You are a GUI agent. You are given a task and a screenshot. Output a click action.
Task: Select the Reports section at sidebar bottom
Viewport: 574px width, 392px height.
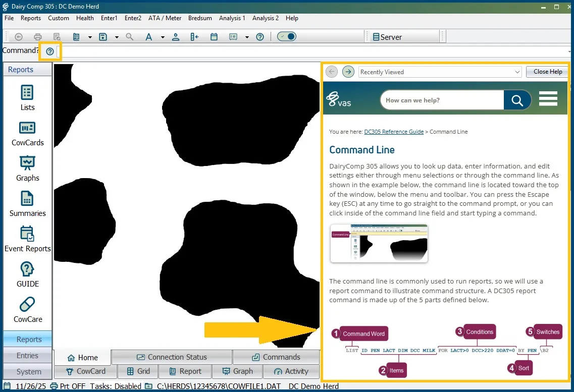click(x=27, y=340)
